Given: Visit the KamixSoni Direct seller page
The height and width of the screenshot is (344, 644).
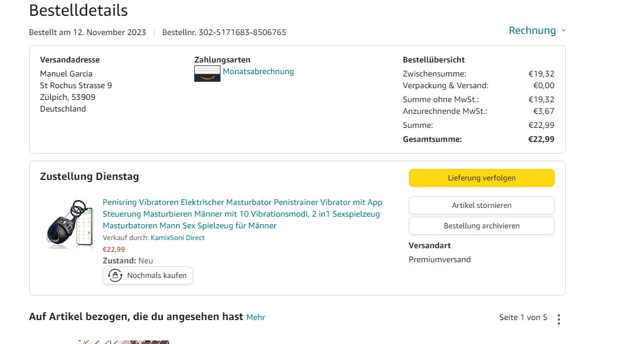Looking at the screenshot, I should (x=177, y=238).
